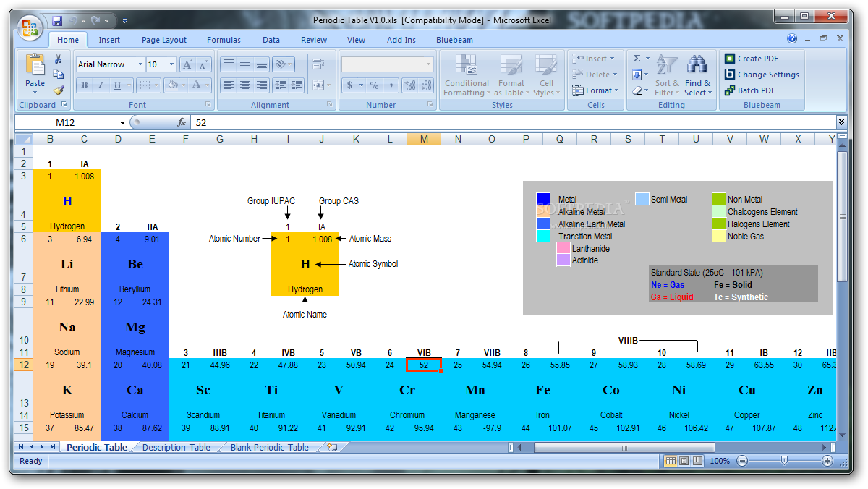Screen dimensions: 868x489
Task: Open the Number Format combo box
Action: click(388, 64)
